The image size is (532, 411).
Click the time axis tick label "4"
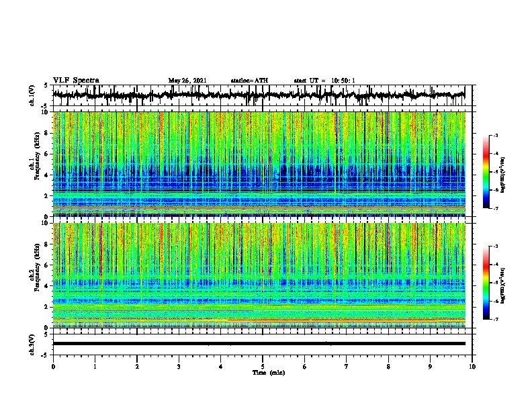pyautogui.click(x=220, y=367)
